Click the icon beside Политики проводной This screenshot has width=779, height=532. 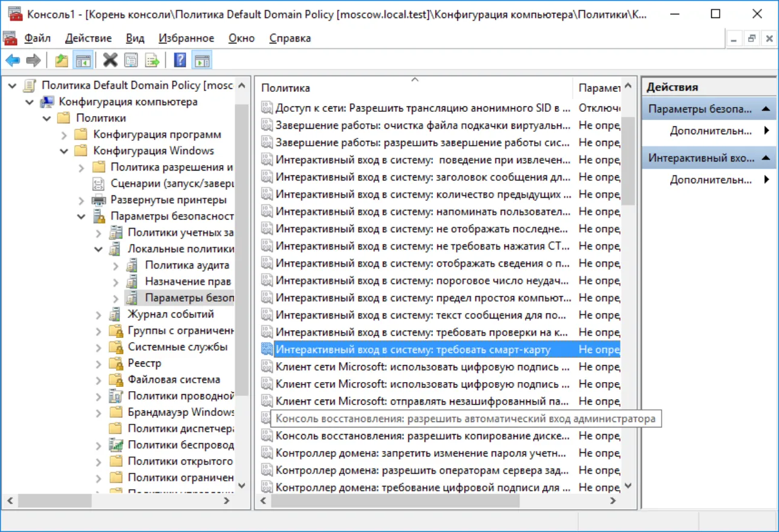coord(116,396)
